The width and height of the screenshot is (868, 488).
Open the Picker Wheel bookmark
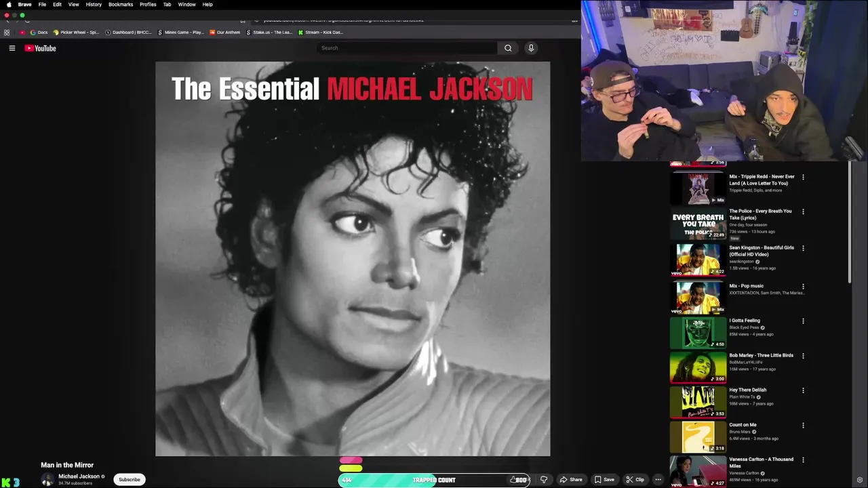point(76,33)
